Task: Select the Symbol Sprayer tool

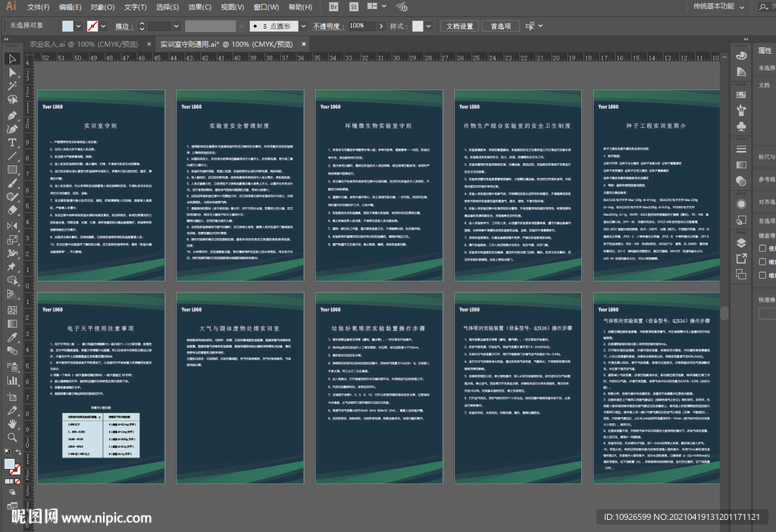Action: (12, 367)
